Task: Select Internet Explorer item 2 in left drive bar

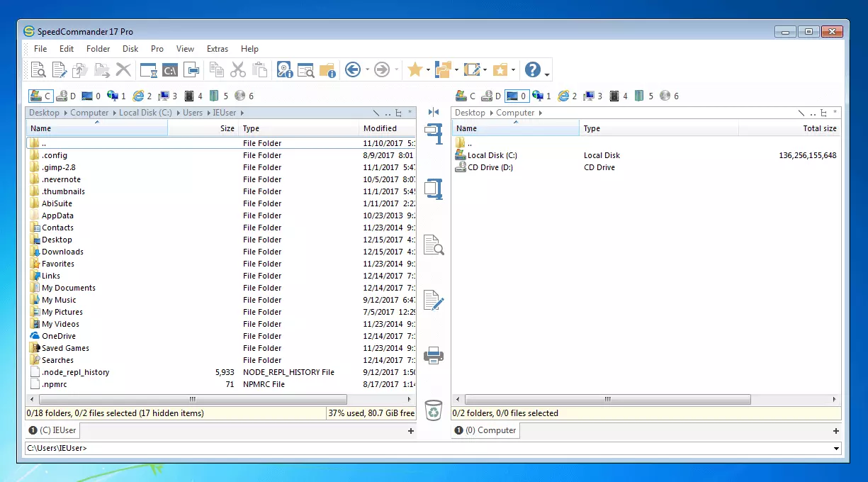Action: [x=142, y=96]
